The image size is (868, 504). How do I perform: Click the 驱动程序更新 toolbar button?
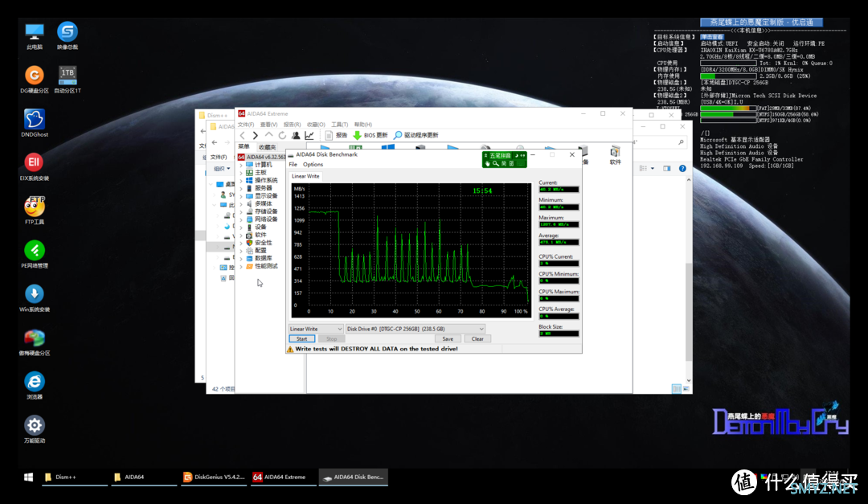(416, 135)
